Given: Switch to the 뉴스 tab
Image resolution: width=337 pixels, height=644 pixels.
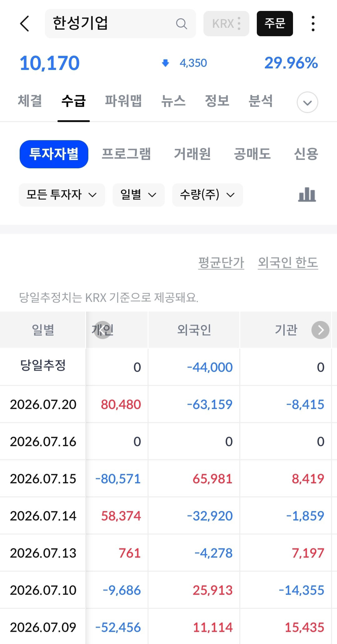Looking at the screenshot, I should [173, 101].
